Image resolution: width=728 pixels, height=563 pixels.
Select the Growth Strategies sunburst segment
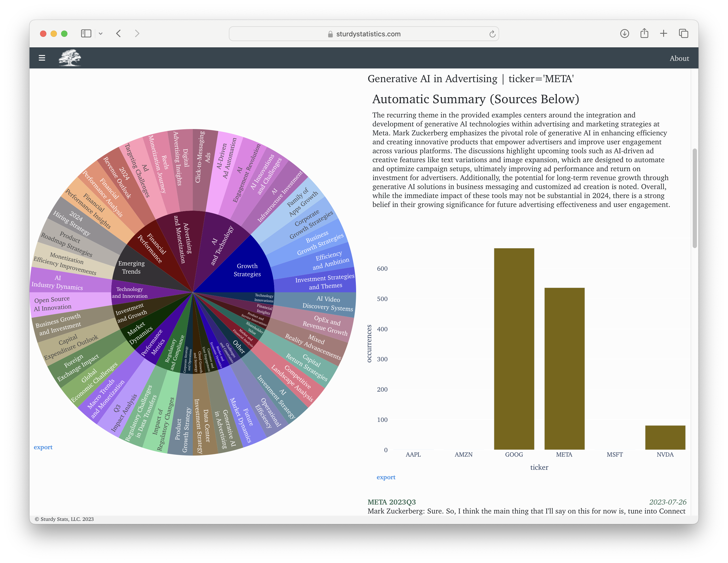[247, 270]
